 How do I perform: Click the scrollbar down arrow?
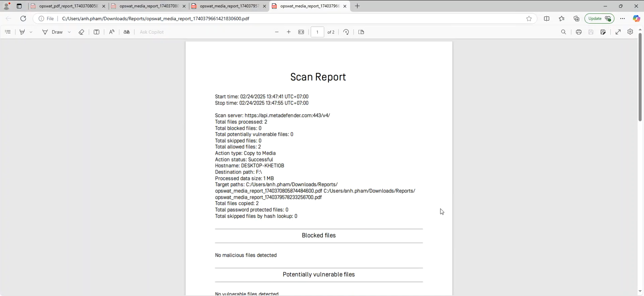[x=640, y=291]
